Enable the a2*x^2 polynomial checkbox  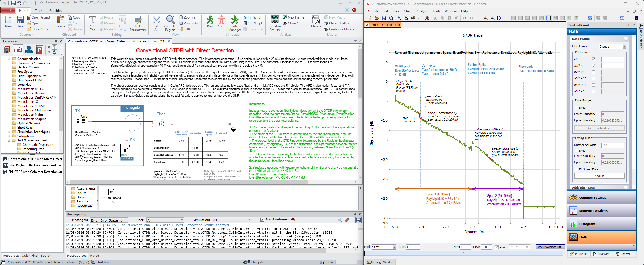pyautogui.click(x=594, y=72)
